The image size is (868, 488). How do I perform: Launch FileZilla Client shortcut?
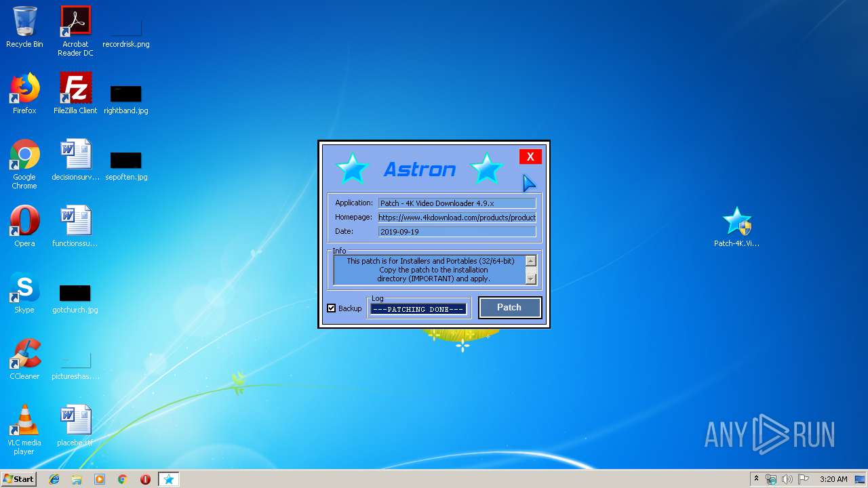point(75,94)
